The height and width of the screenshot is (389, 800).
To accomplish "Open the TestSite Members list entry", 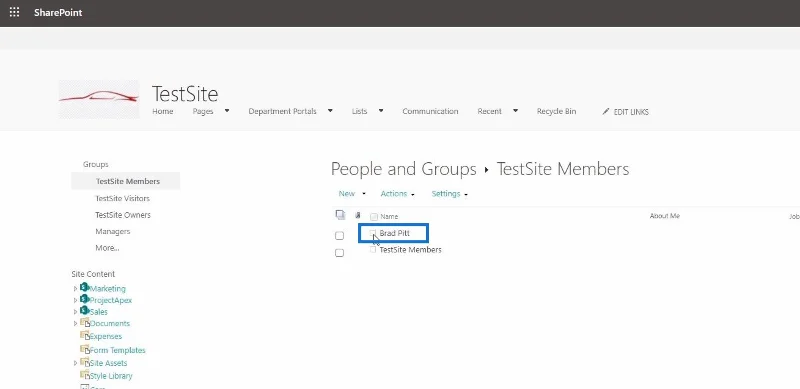I will click(x=411, y=250).
